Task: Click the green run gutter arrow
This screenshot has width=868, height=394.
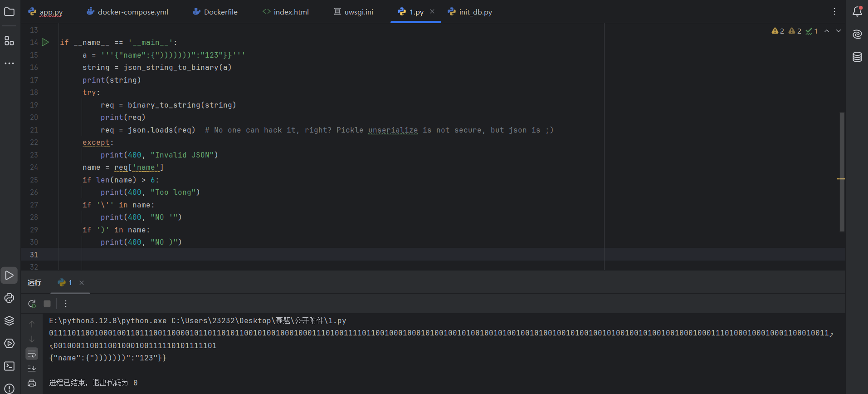Action: tap(45, 42)
